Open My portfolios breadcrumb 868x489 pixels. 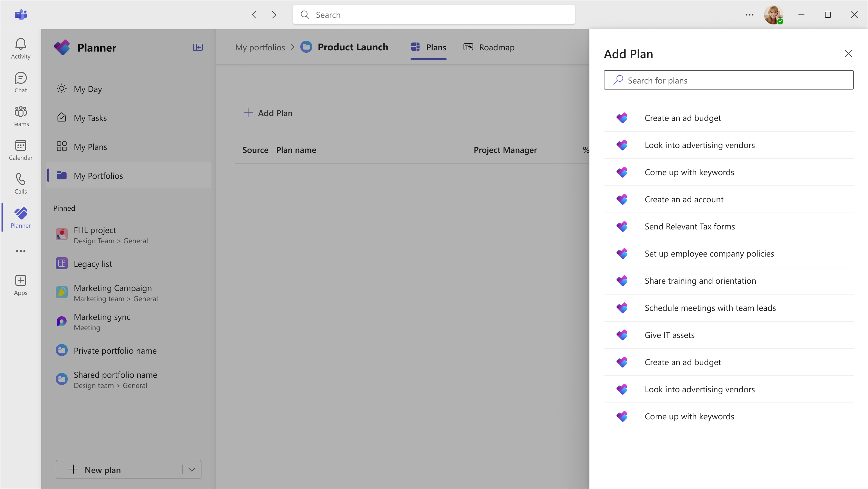(x=260, y=47)
